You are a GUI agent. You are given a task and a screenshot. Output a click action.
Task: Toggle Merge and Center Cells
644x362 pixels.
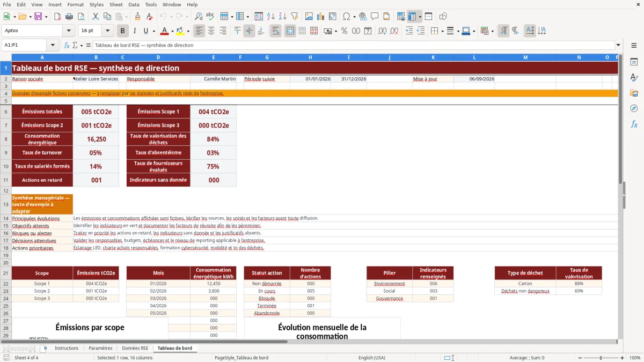pyautogui.click(x=290, y=31)
